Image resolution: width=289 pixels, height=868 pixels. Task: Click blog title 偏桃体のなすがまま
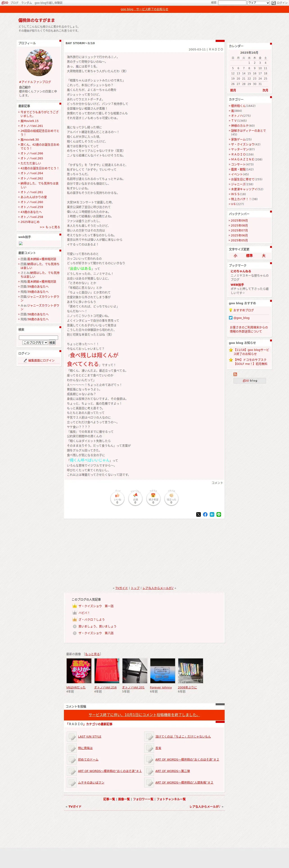point(37,20)
